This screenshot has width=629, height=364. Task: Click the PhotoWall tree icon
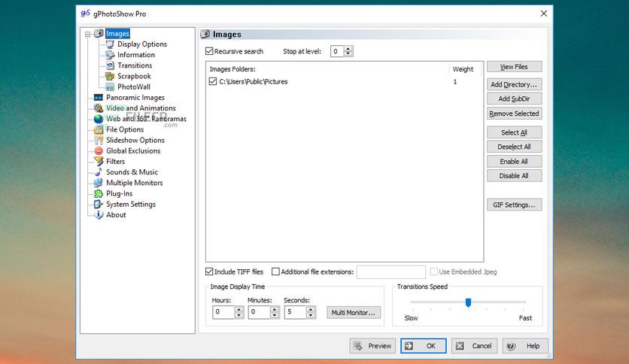tap(110, 86)
